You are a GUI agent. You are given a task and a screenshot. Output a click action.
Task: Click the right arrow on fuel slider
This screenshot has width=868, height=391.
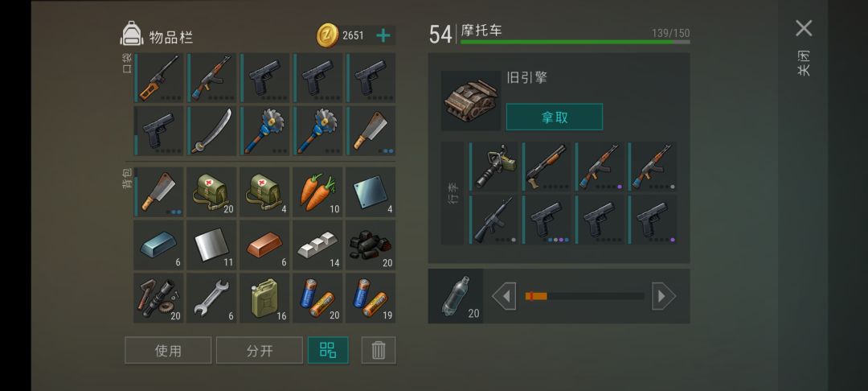(664, 296)
